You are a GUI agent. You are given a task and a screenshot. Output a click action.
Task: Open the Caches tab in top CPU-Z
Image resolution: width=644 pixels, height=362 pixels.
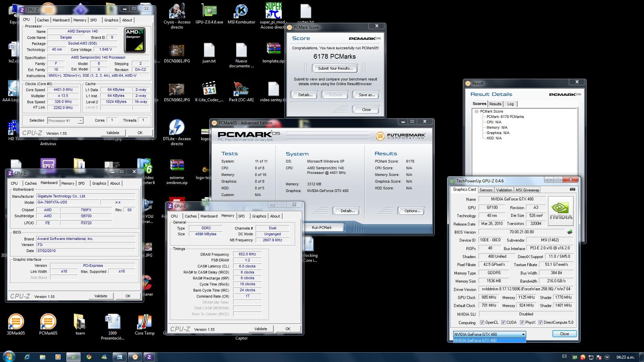(43, 20)
